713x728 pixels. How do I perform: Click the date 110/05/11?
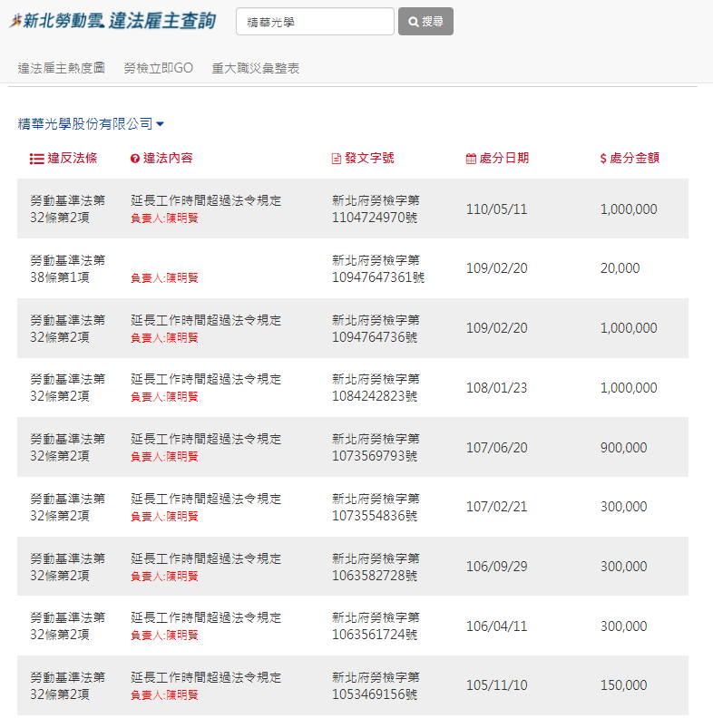click(496, 209)
